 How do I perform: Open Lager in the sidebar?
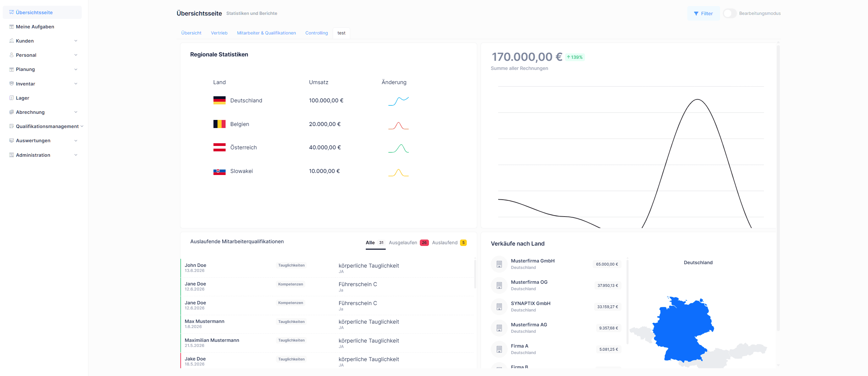(x=42, y=98)
